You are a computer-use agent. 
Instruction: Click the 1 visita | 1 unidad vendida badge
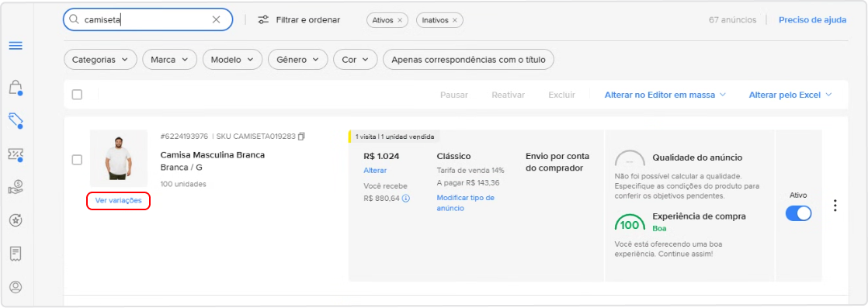[x=394, y=137]
